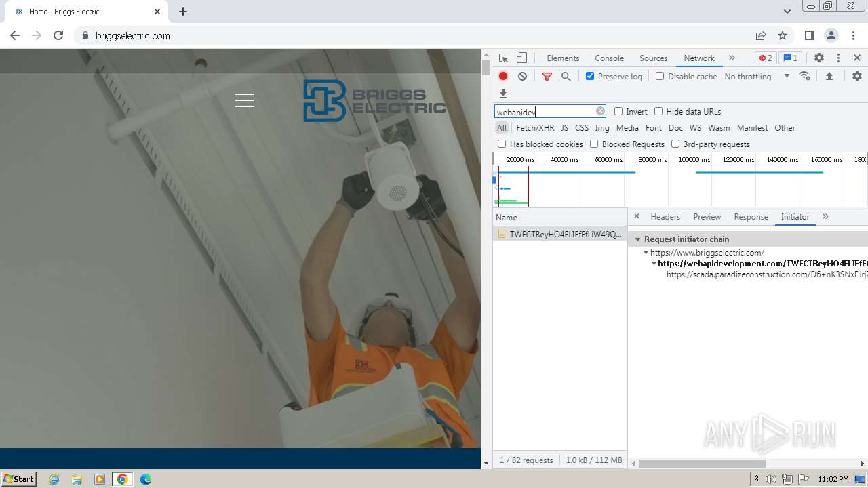Filter requests by JS
This screenshot has height=488, width=868.
[x=564, y=127]
